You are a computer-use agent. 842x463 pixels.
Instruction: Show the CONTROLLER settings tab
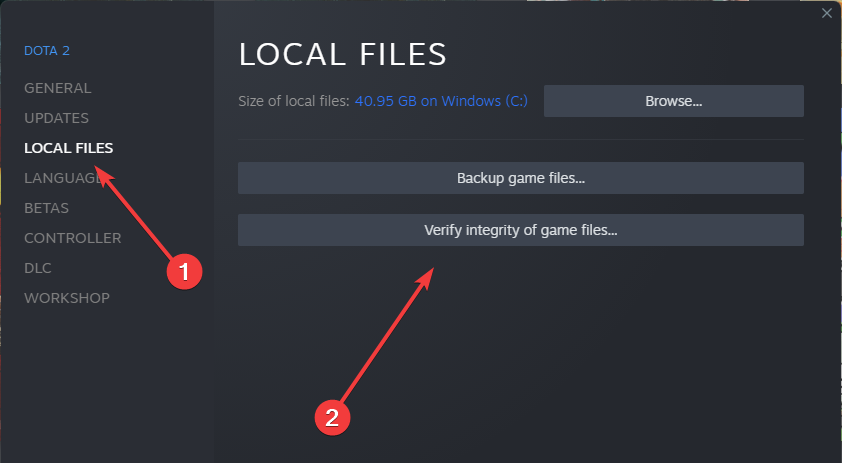73,238
